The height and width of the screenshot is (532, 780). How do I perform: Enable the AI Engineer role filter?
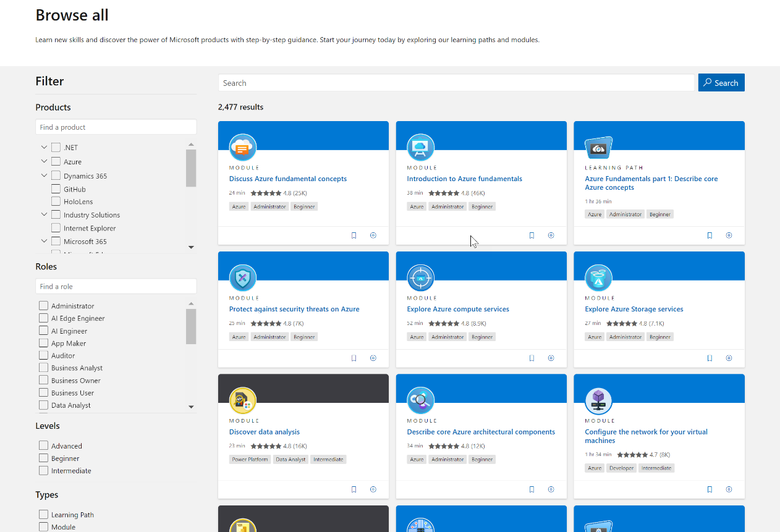tap(43, 331)
